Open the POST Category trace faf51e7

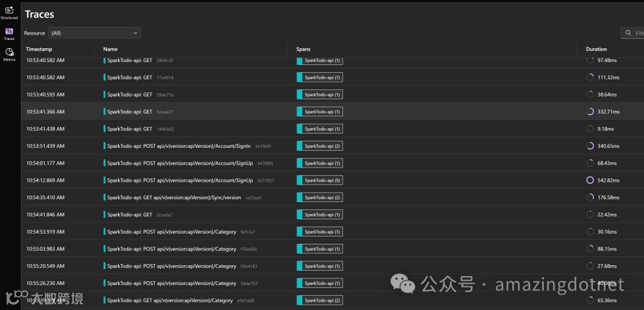point(179,232)
